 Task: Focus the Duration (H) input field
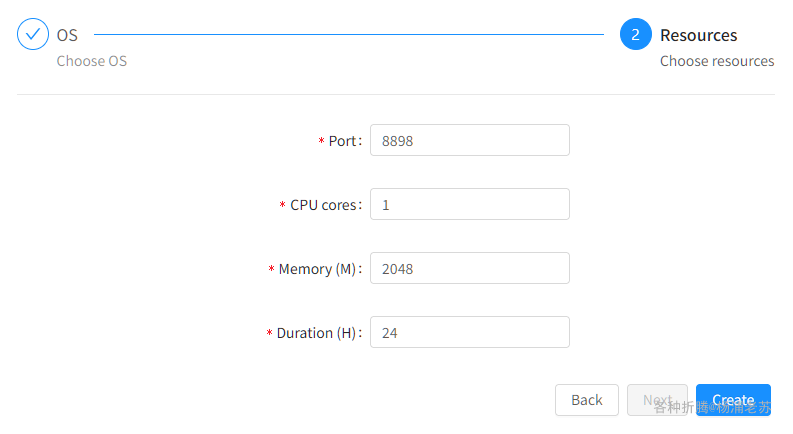click(469, 333)
